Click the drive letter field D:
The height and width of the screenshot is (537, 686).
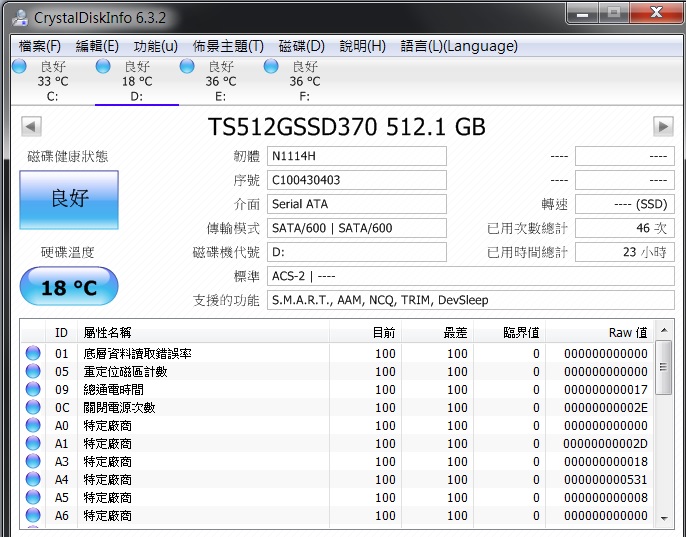click(357, 252)
